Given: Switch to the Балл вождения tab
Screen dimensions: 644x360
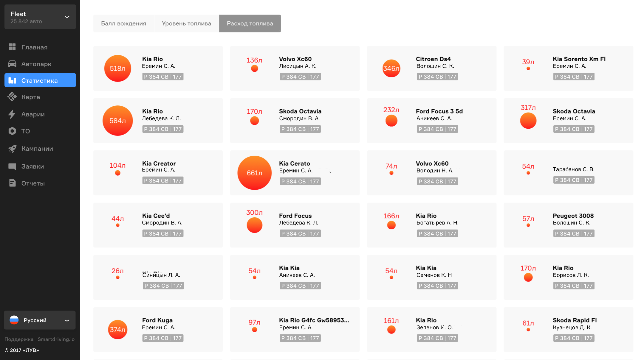Looking at the screenshot, I should pos(123,23).
